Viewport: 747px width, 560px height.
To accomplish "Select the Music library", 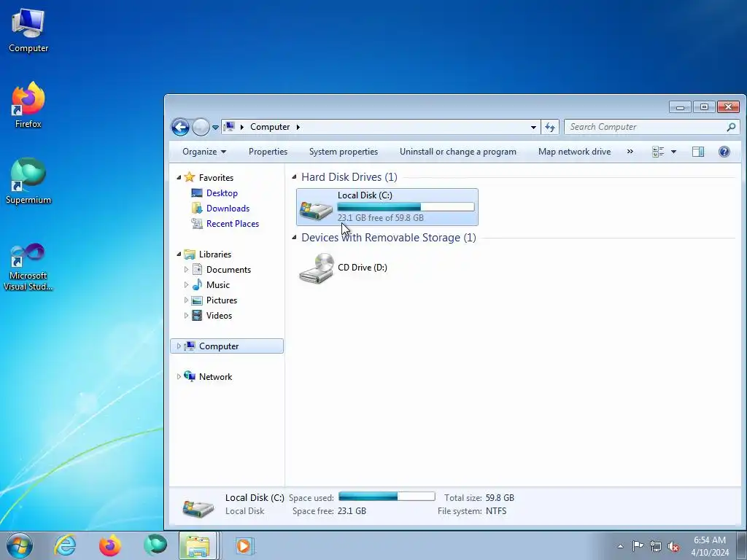I will 217,285.
